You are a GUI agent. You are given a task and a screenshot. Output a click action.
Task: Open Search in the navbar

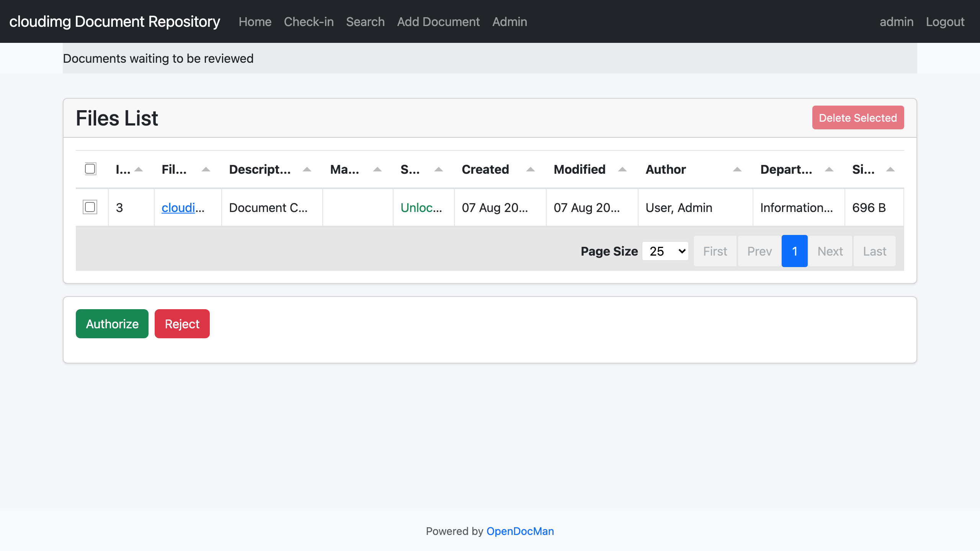click(x=365, y=22)
